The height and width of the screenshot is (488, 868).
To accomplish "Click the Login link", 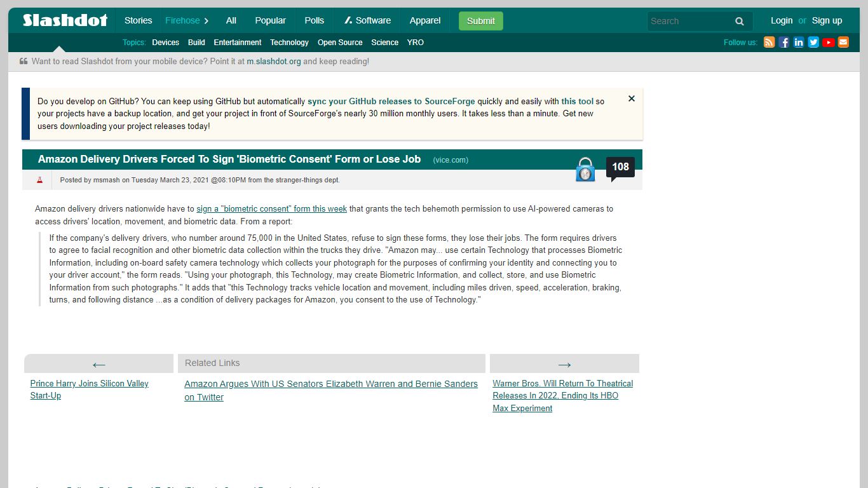I will 782,20.
